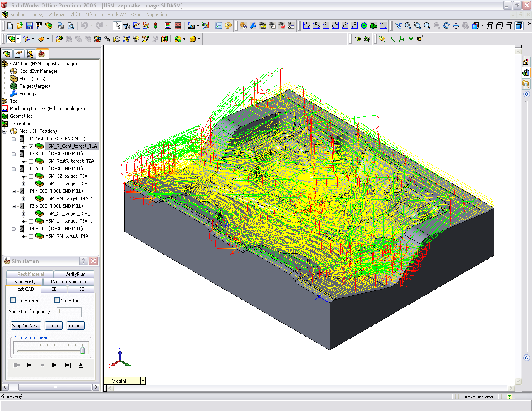Uncheck the HSM_R_Cont_target_T1A operation checkbox
Viewport: 532px width, 411px height.
[31, 146]
